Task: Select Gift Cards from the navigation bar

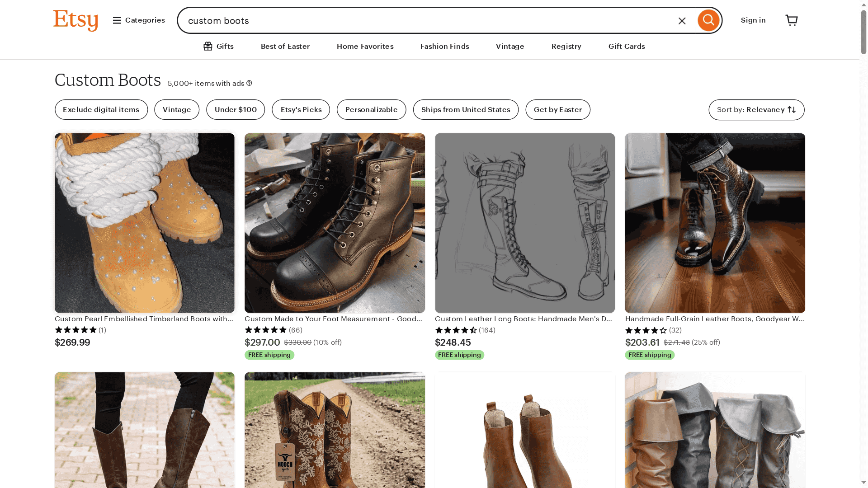Action: point(626,46)
